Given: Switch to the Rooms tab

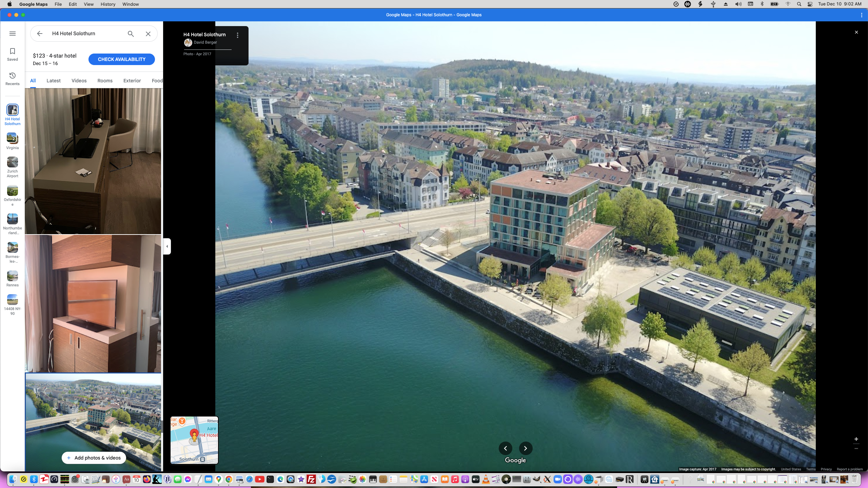Looking at the screenshot, I should 104,81.
